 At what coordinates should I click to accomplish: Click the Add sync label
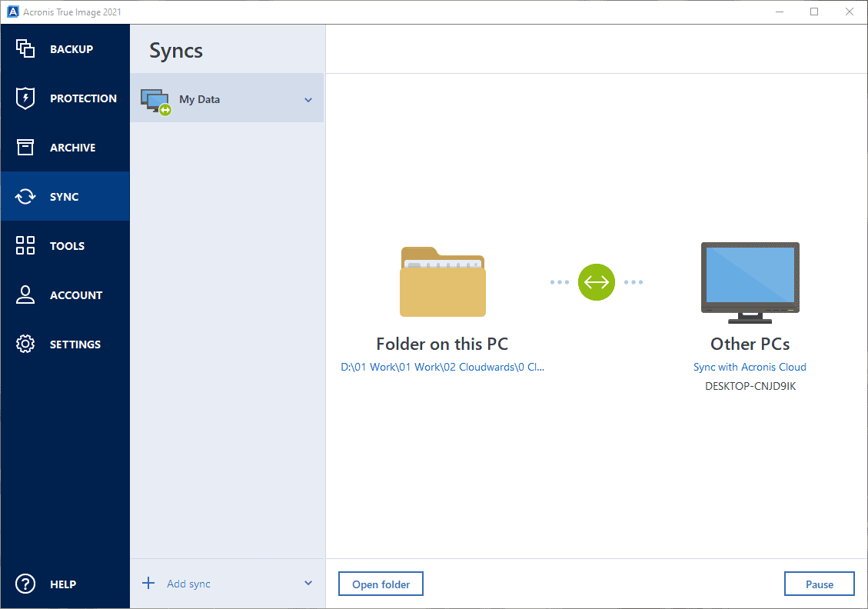(189, 584)
